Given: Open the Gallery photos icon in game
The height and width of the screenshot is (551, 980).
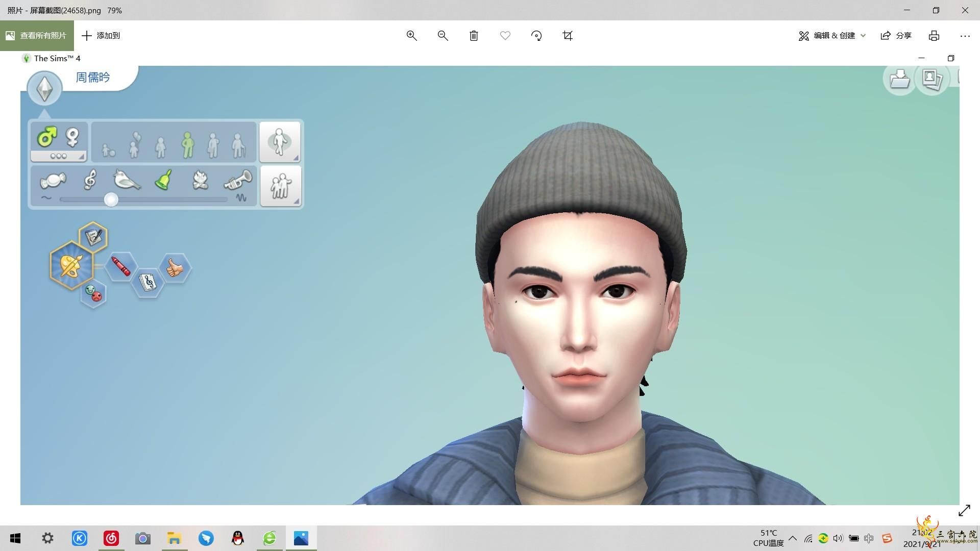Looking at the screenshot, I should (932, 79).
